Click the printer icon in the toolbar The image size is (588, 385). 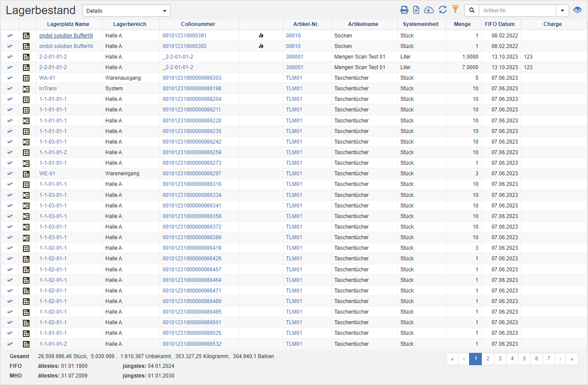(404, 10)
